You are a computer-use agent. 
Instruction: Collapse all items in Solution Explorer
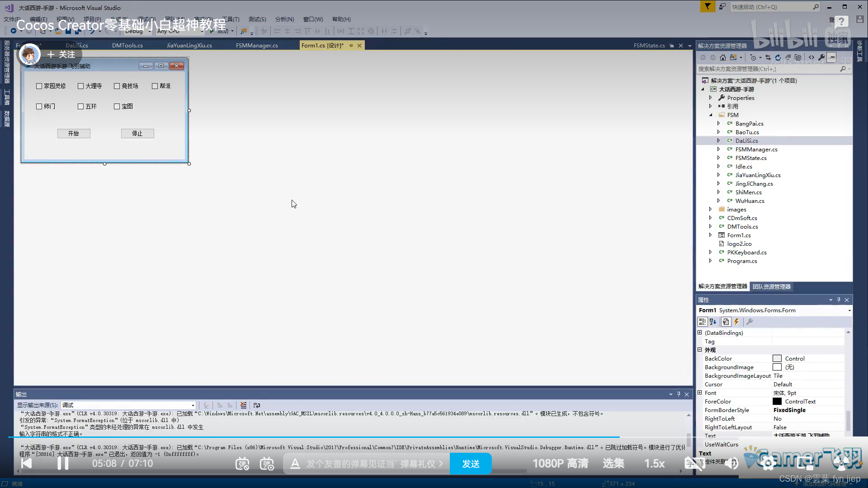(x=788, y=57)
